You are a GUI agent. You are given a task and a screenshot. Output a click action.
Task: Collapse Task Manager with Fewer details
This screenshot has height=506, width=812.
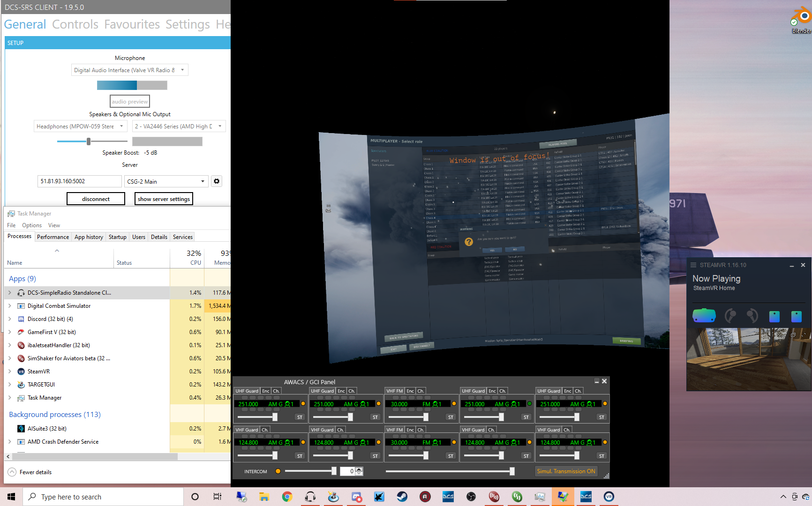30,472
